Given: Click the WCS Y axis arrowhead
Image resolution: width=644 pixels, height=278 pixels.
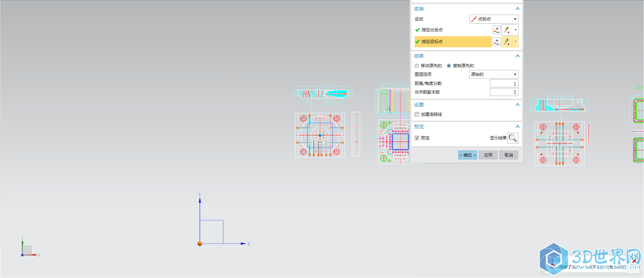Looking at the screenshot, I should click(200, 200).
